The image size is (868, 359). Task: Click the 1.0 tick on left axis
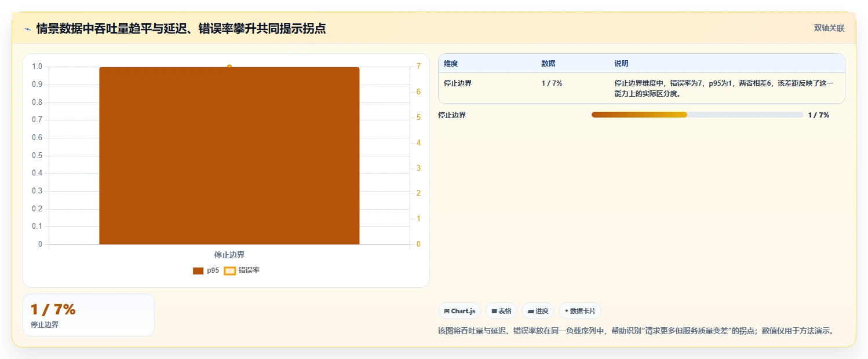click(37, 67)
